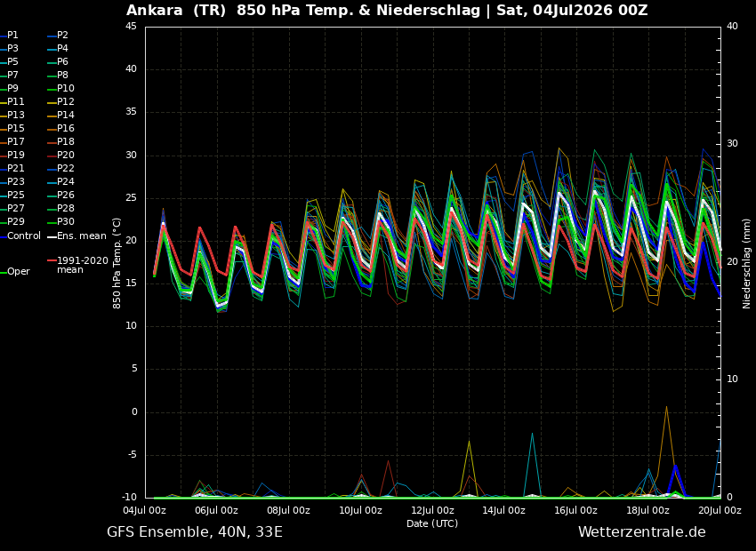The image size is (756, 551).
Task: Click legend entry P3
Action: [9, 49]
